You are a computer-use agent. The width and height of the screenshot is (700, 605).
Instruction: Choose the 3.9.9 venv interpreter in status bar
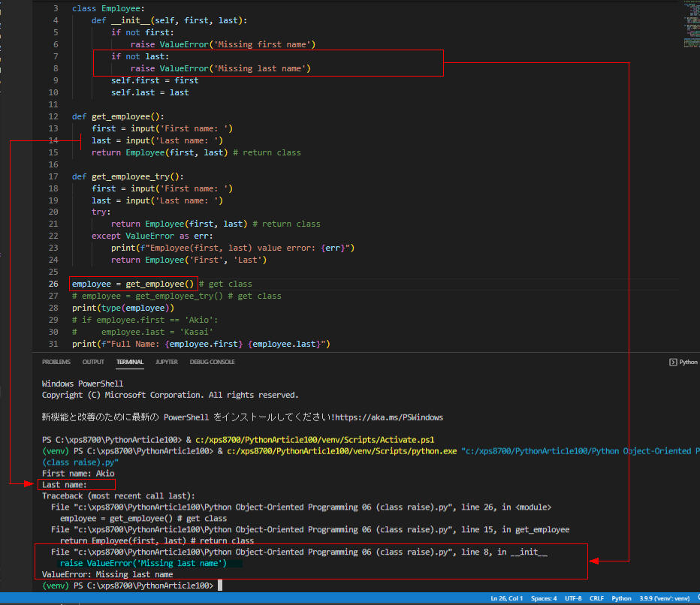click(664, 598)
